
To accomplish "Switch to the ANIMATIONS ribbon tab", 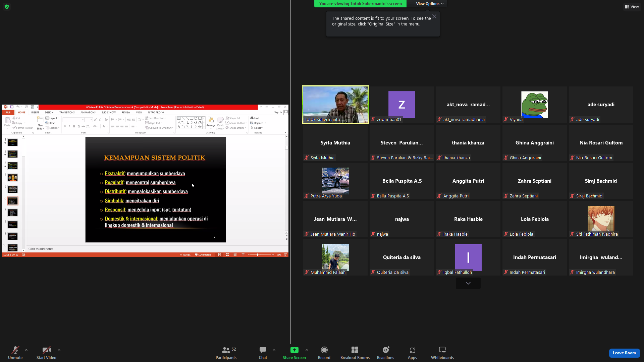I will (88, 113).
